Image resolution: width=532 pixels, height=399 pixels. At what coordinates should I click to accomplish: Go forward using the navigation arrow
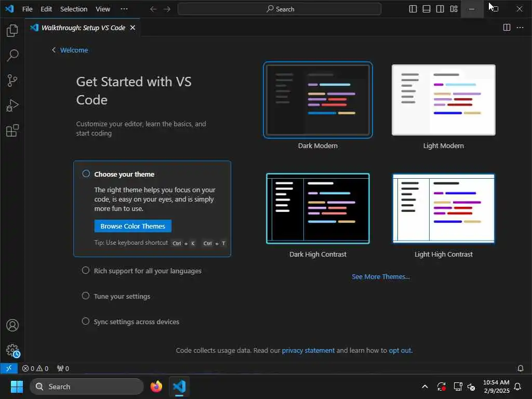tap(167, 9)
